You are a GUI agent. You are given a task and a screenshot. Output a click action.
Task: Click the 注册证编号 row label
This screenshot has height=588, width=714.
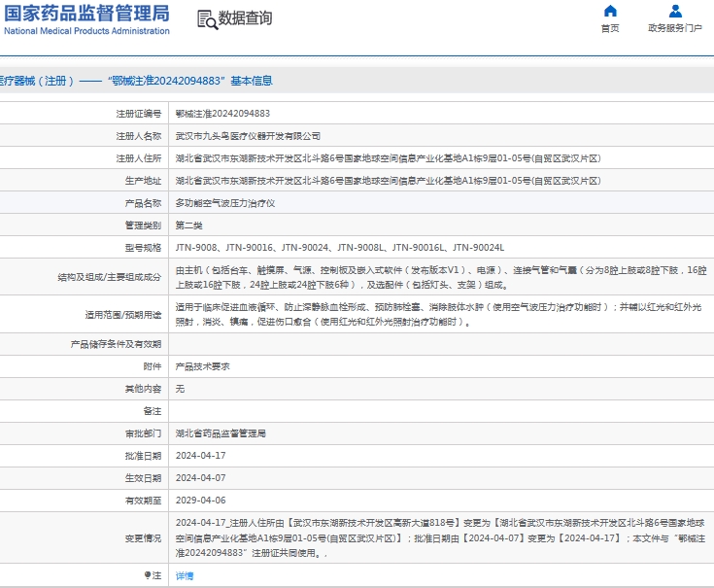(x=138, y=114)
